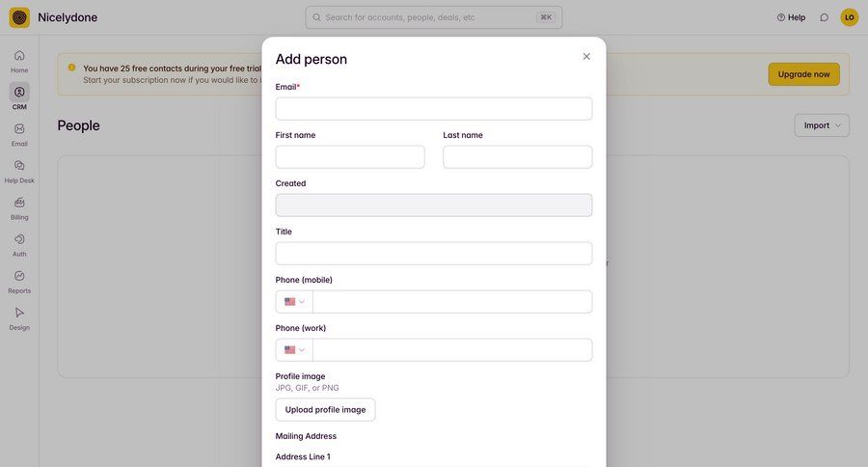868x467 pixels.
Task: Open the Billing section
Action: [x=19, y=208]
